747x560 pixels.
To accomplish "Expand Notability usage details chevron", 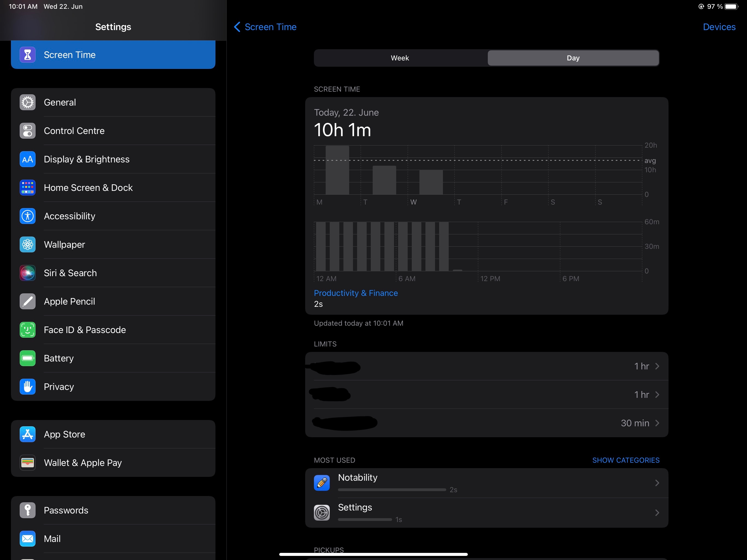I will (657, 483).
